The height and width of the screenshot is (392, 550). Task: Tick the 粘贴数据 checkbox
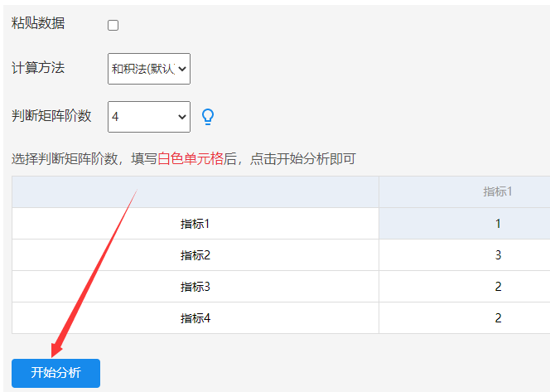pyautogui.click(x=113, y=25)
